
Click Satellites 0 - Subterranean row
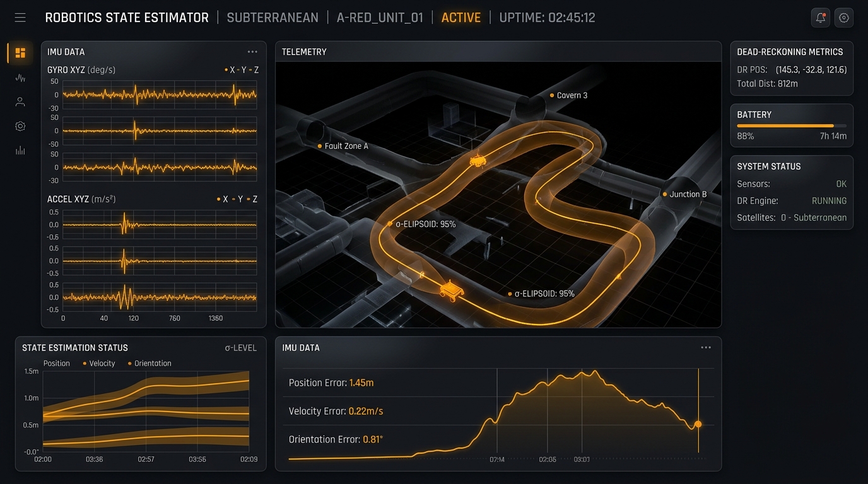click(792, 217)
